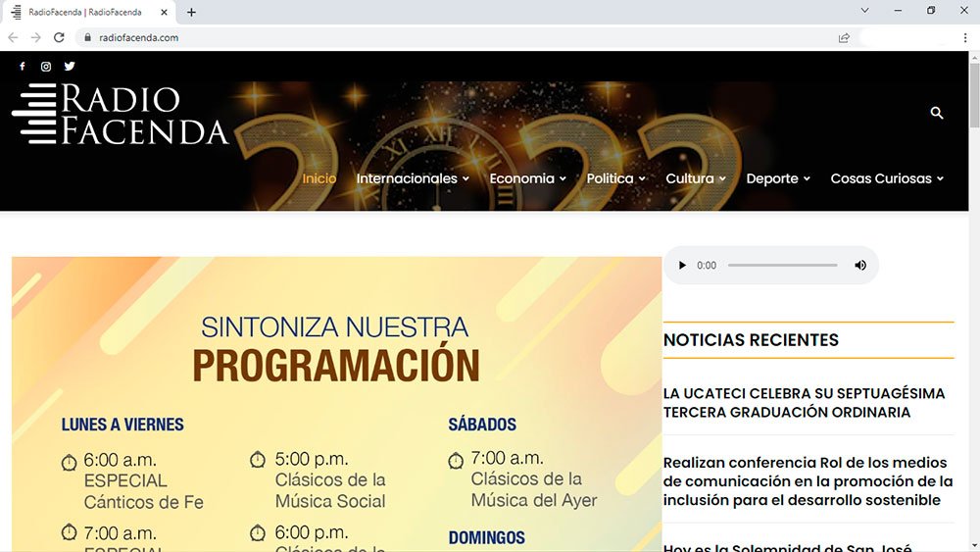View site security lock info
The width and height of the screenshot is (980, 552).
pyautogui.click(x=87, y=37)
